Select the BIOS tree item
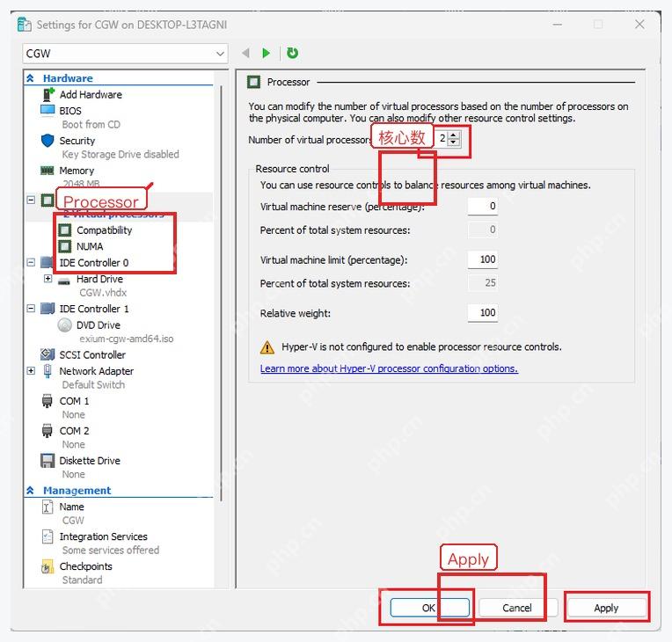672x642 pixels. [x=70, y=111]
